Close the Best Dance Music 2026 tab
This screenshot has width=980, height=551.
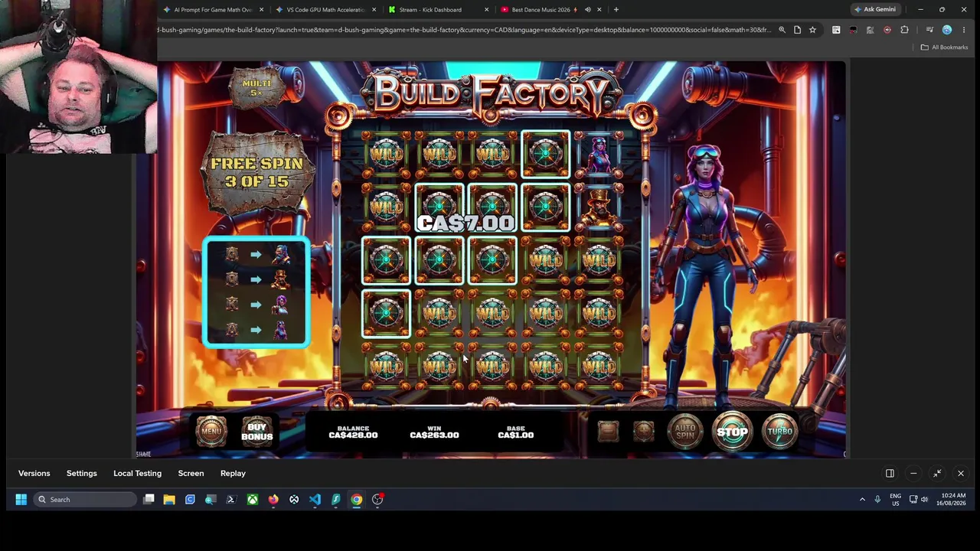(x=599, y=10)
